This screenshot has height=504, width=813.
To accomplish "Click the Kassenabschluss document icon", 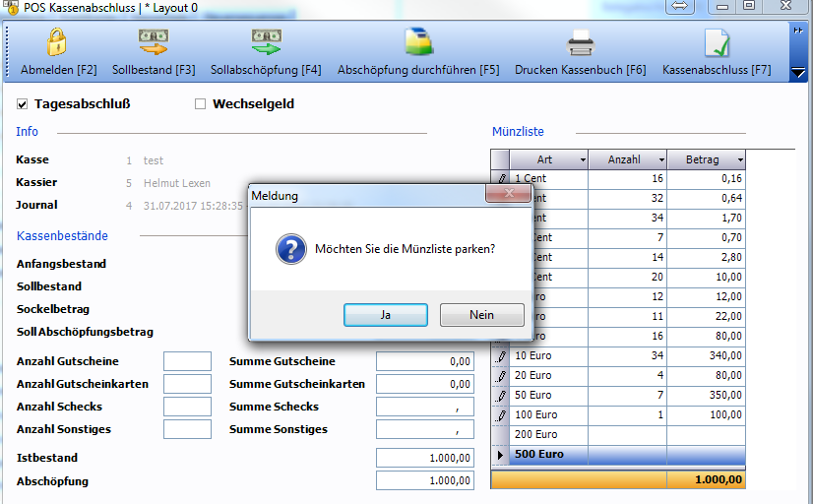I will 716,44.
